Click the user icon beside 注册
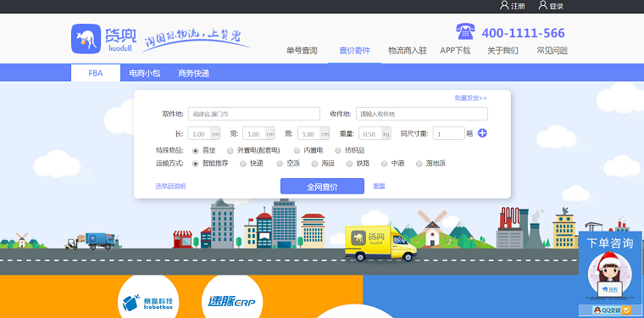Image resolution: width=644 pixels, height=318 pixels. 504,5
